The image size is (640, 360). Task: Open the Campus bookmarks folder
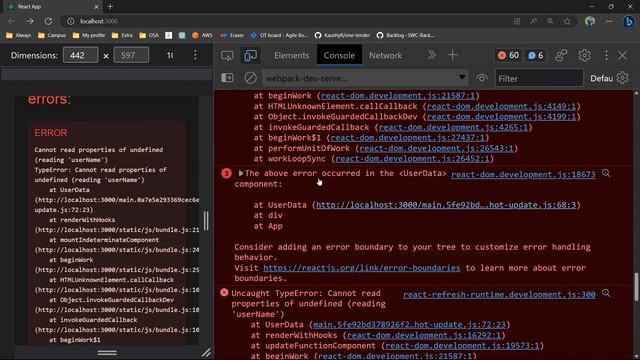pyautogui.click(x=52, y=36)
